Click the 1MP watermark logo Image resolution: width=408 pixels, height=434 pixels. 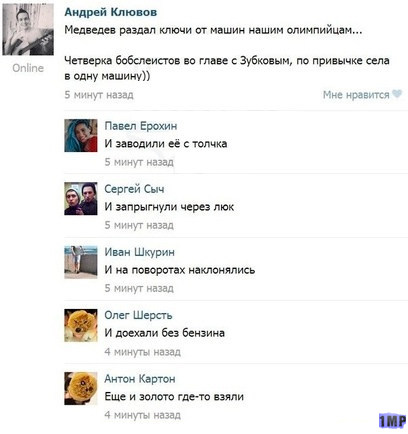[392, 421]
